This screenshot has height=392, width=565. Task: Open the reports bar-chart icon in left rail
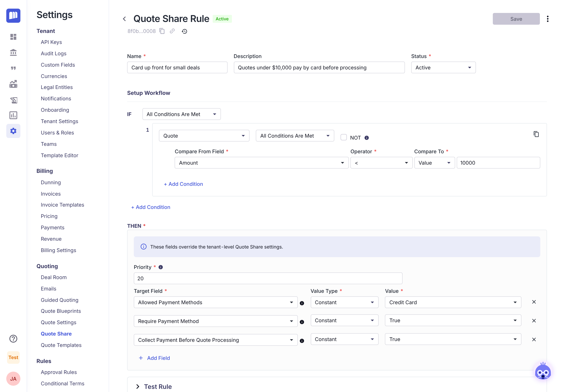point(13,115)
